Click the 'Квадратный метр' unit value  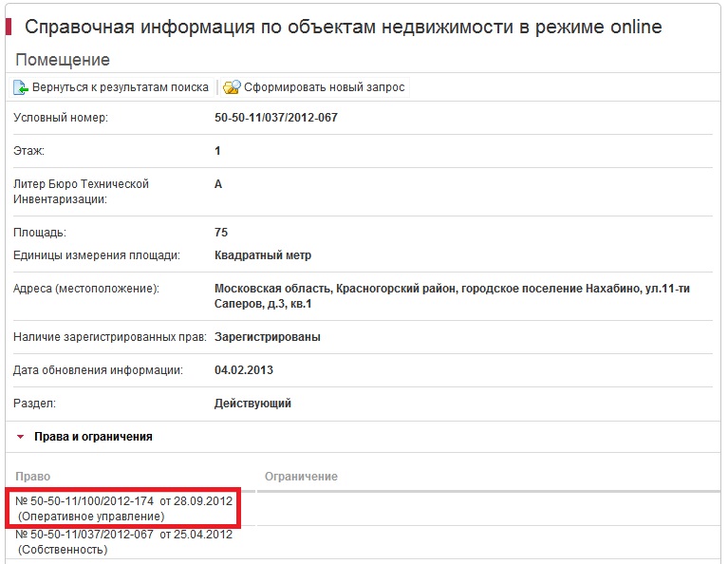(x=263, y=255)
